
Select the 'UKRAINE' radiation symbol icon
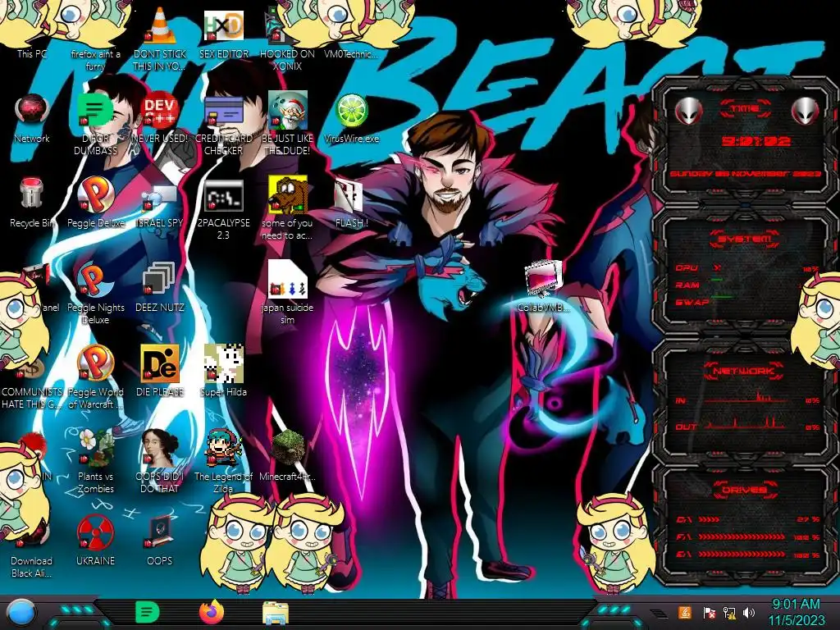click(95, 541)
